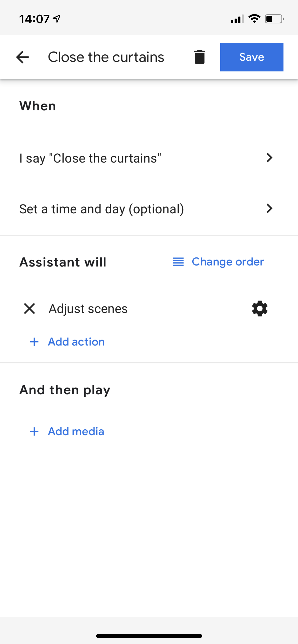Tap plus icon beside Add media

(34, 431)
